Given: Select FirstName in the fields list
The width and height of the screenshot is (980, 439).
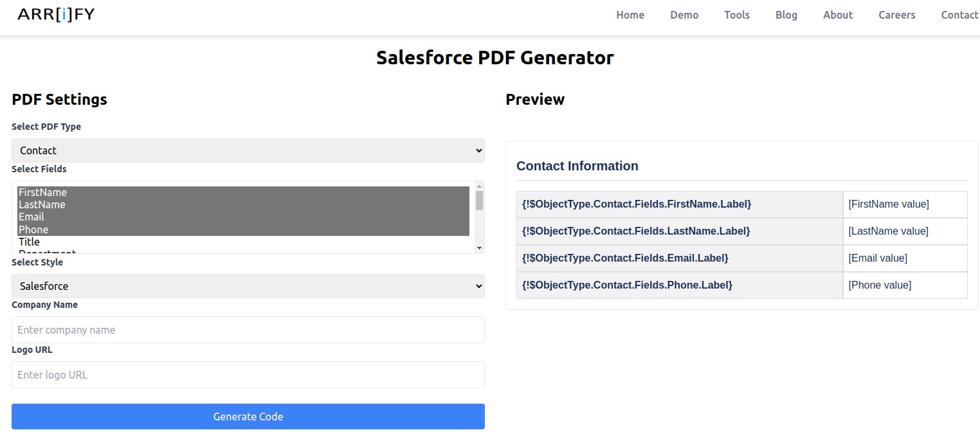Looking at the screenshot, I should click(43, 192).
